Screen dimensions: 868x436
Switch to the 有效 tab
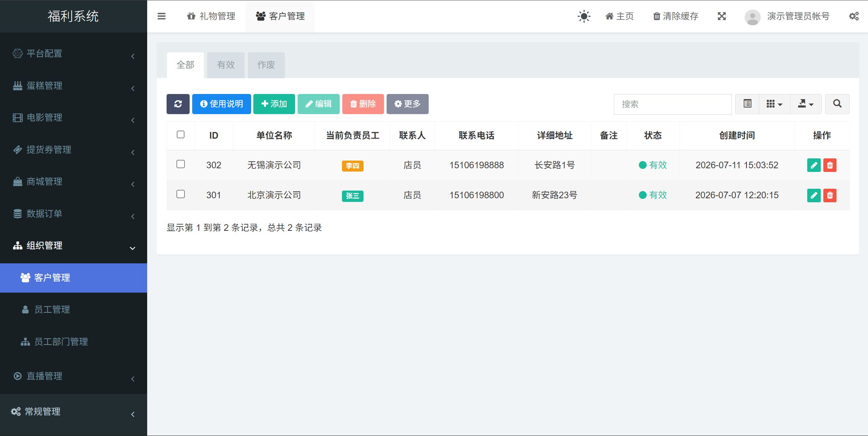click(226, 65)
